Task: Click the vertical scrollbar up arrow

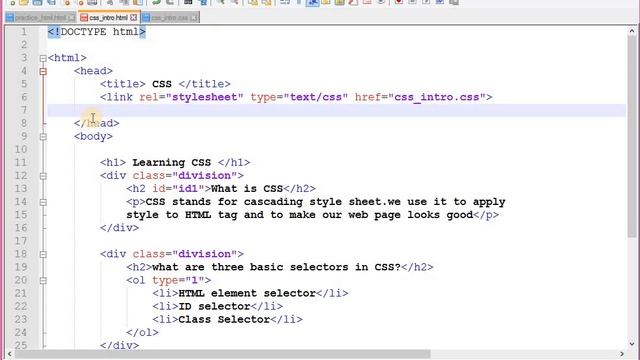Action: (x=632, y=31)
